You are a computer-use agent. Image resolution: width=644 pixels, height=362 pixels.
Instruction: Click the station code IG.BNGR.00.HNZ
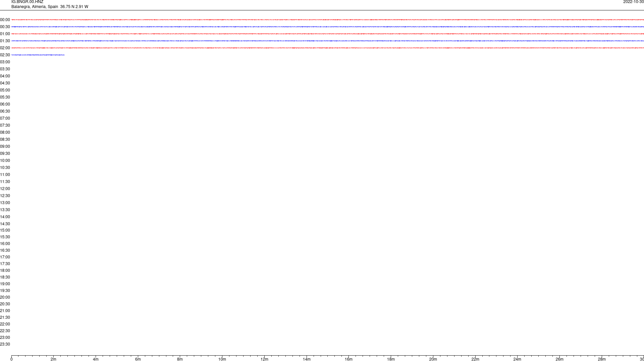click(27, 2)
